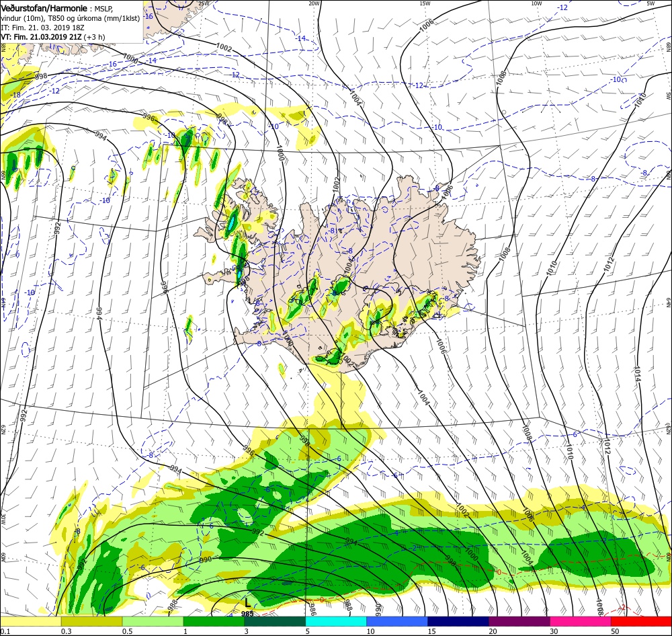Click the '25W' longitude label

click(x=204, y=3)
